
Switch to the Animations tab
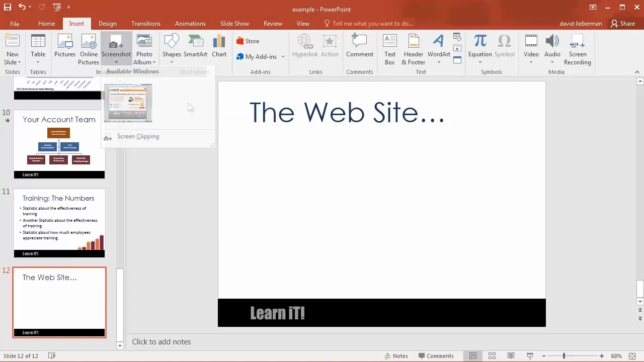point(190,24)
